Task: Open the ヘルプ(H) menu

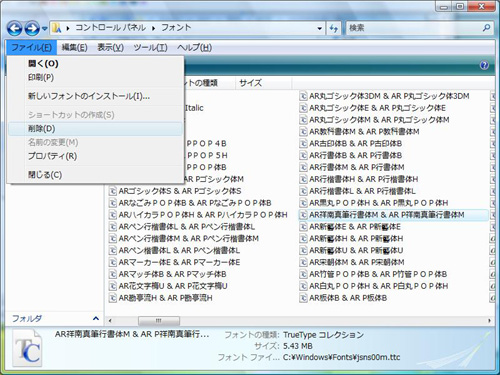Action: (x=195, y=48)
